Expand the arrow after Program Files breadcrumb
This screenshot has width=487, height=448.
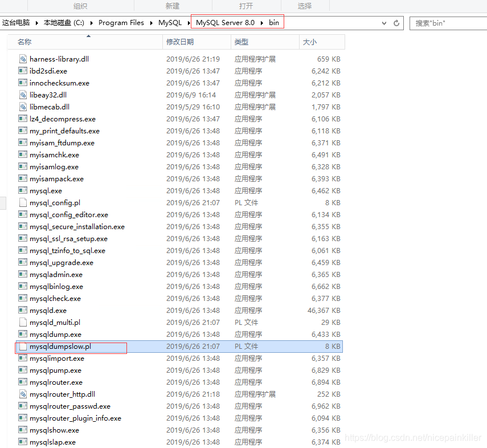(x=152, y=23)
